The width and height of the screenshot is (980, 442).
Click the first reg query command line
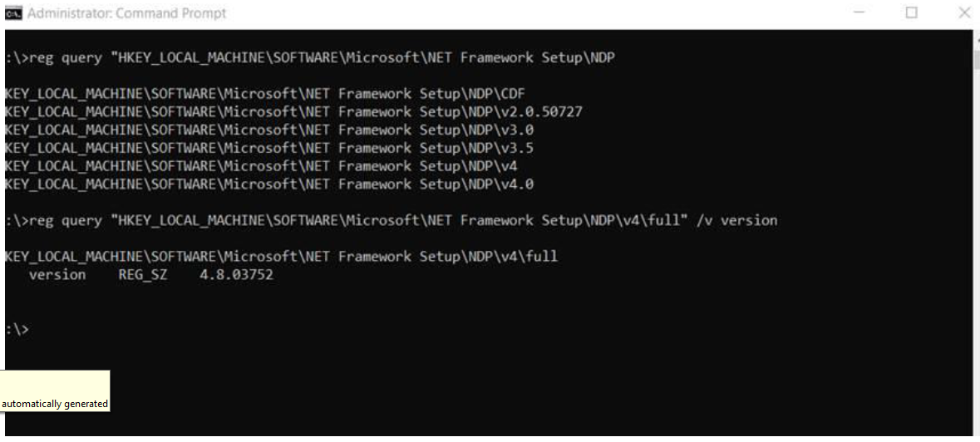[310, 58]
